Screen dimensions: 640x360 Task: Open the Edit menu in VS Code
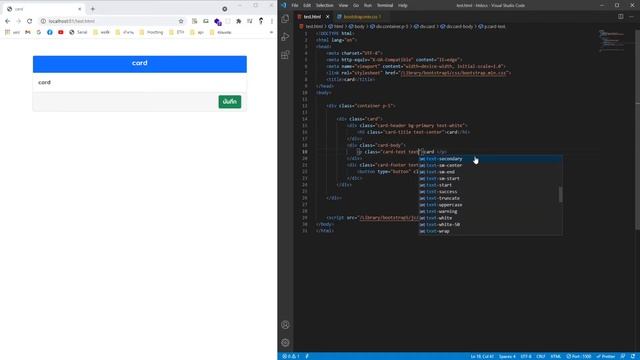coord(307,5)
